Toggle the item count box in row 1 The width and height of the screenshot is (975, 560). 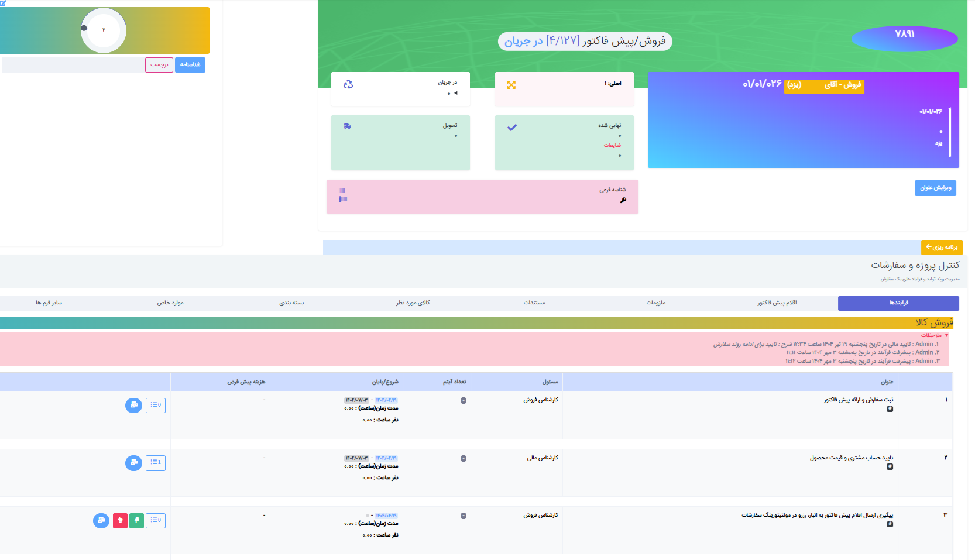tap(464, 401)
